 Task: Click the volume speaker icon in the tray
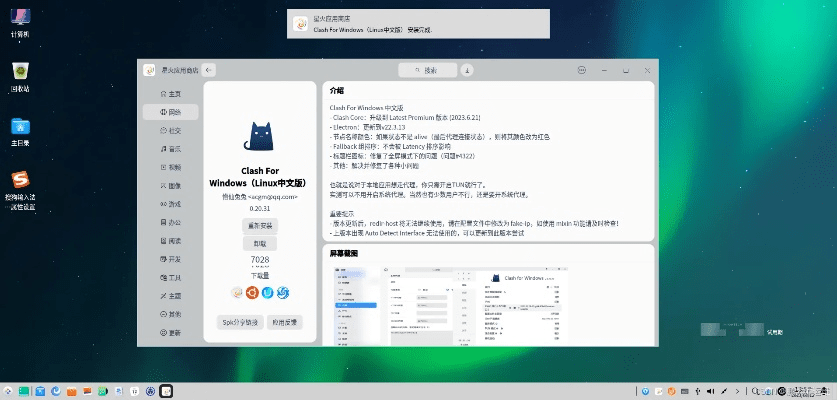(711, 391)
